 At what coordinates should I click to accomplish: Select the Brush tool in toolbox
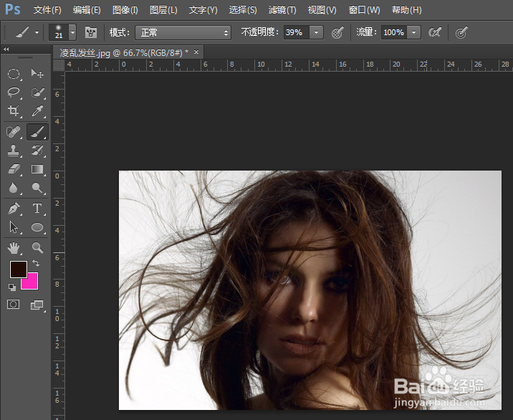pyautogui.click(x=37, y=132)
